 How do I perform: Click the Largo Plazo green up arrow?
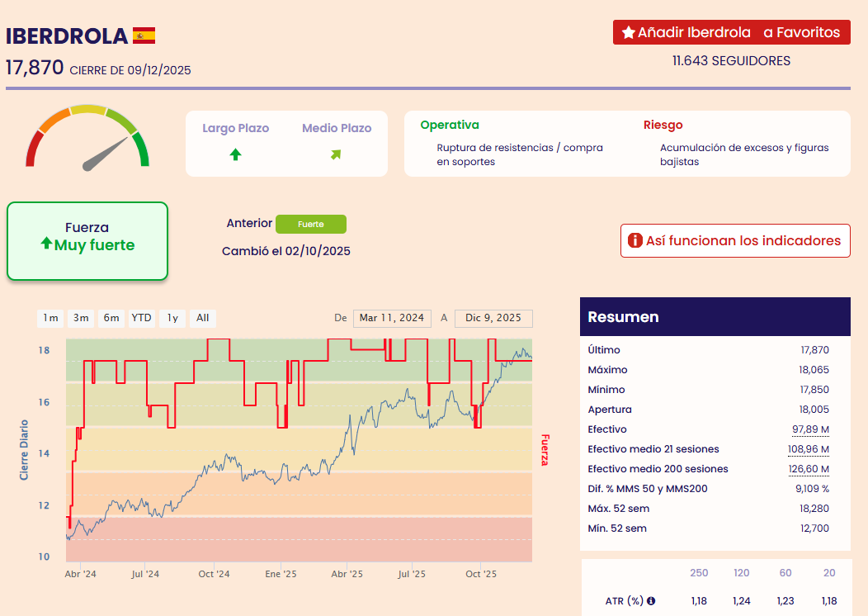click(x=235, y=154)
